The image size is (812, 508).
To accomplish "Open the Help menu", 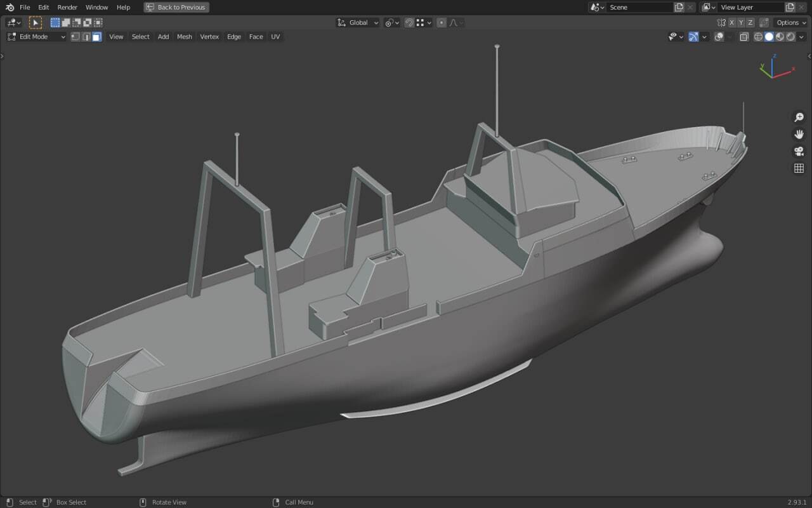I will tap(123, 7).
